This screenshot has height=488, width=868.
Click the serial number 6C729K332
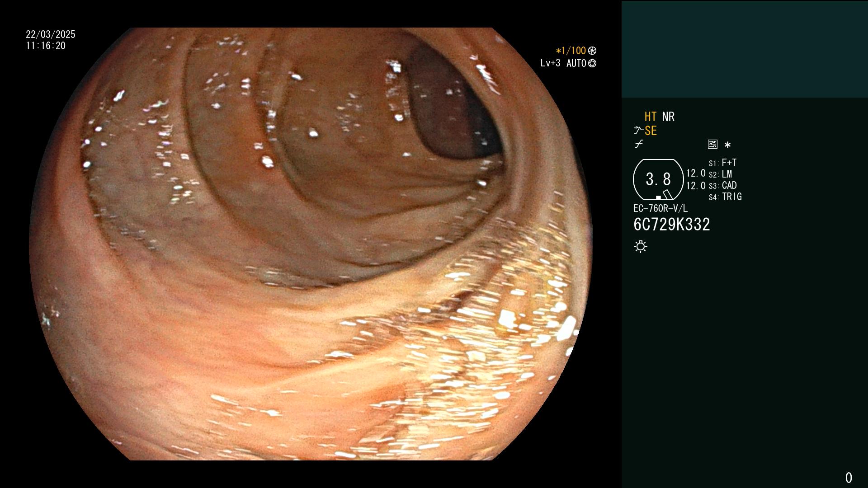coord(672,225)
